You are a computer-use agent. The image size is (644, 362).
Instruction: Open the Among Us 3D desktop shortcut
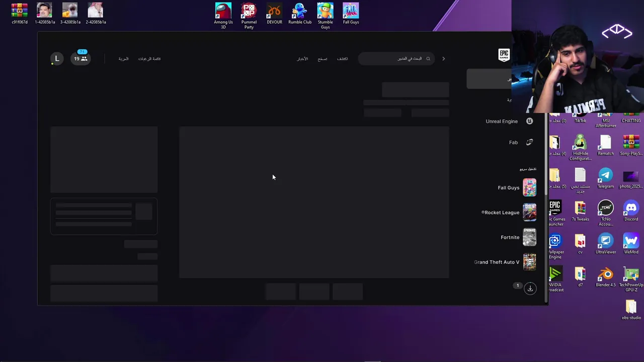[223, 16]
